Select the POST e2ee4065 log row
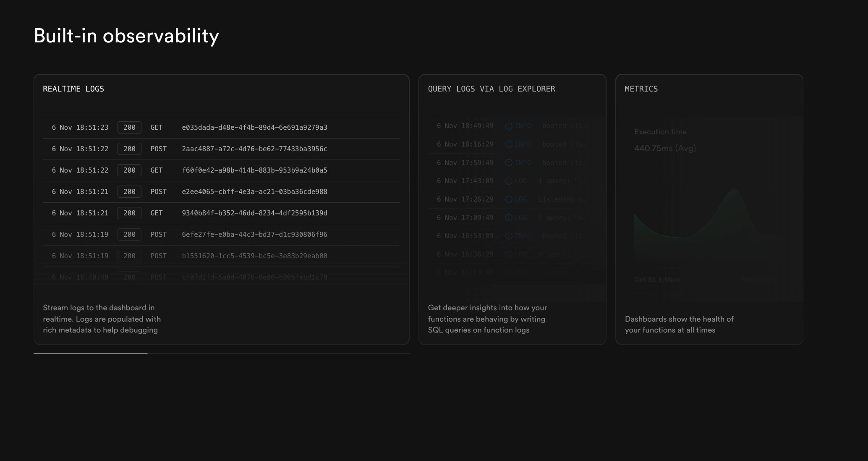This screenshot has height=461, width=868. tap(221, 192)
